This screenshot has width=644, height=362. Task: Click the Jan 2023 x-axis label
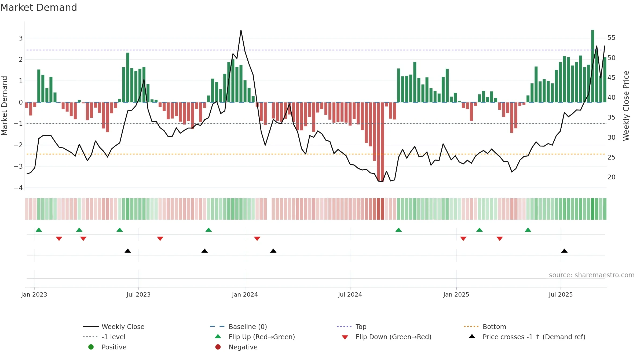click(34, 294)
